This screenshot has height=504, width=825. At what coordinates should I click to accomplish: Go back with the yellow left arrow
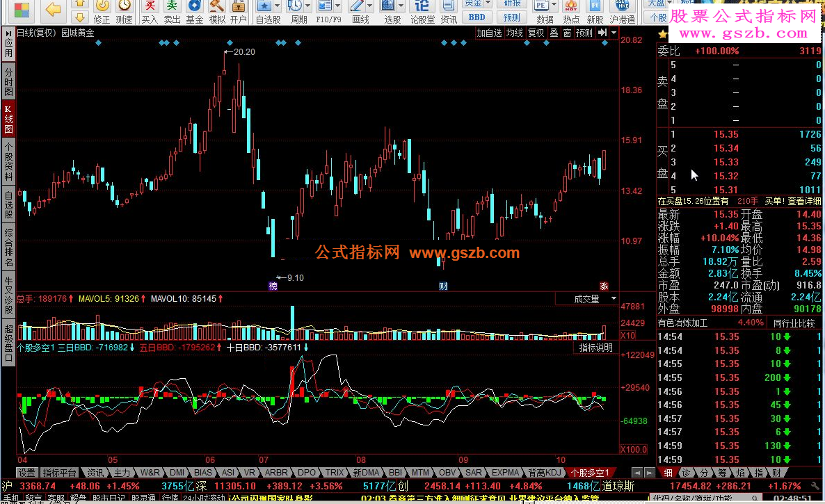click(x=53, y=9)
